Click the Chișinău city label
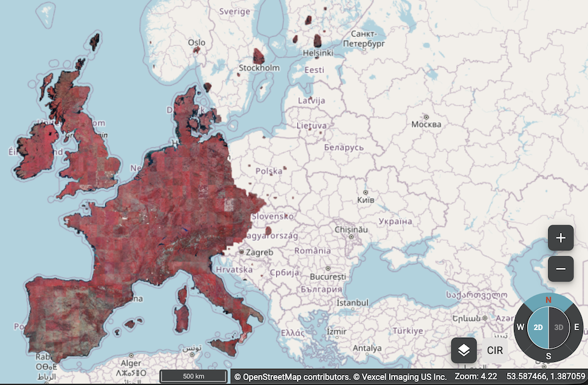 [351, 229]
